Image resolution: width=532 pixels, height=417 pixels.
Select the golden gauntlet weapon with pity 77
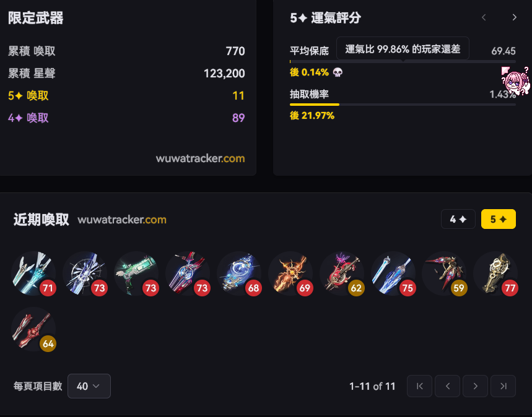(x=495, y=273)
